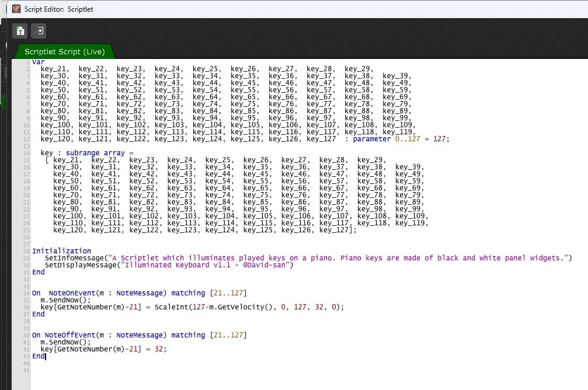Click the Script Editor: Scriptlet title bar text
The width and height of the screenshot is (588, 390).
pos(58,9)
